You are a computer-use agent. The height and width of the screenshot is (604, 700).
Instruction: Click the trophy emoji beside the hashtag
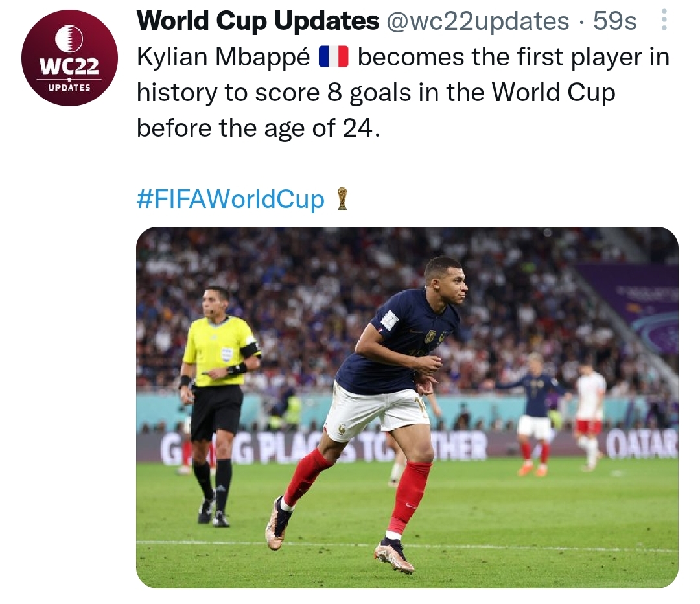coord(342,198)
